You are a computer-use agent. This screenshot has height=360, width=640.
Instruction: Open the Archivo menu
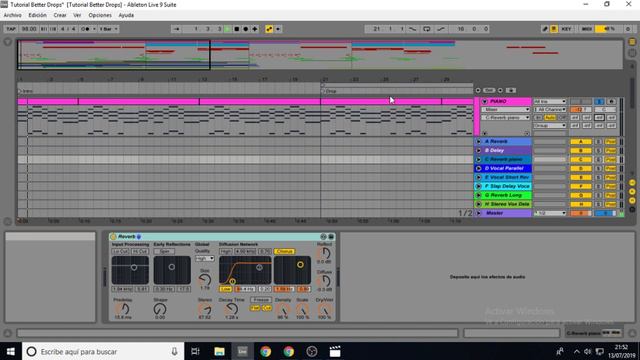13,15
